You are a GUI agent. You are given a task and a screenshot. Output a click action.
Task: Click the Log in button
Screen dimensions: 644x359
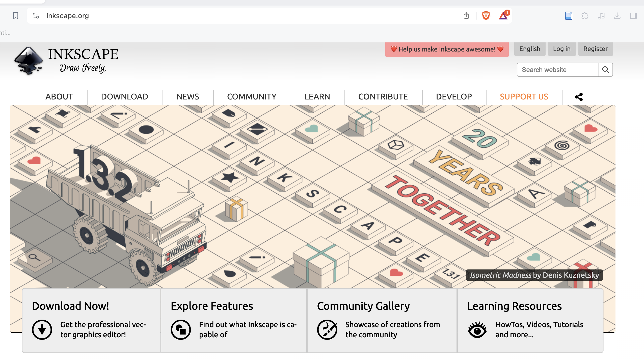561,49
